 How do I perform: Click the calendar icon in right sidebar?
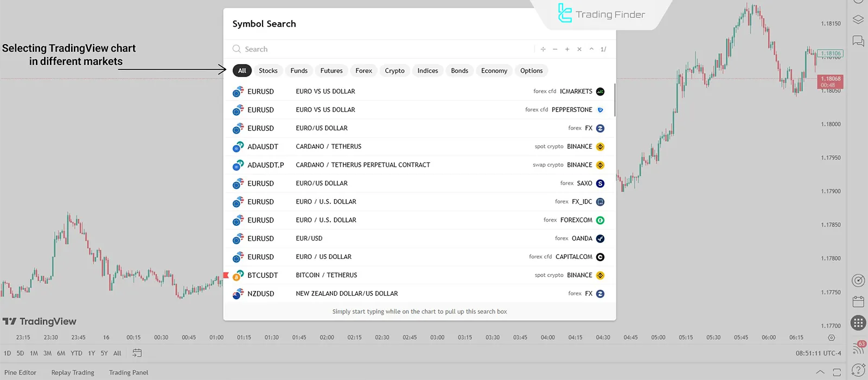[x=858, y=301]
